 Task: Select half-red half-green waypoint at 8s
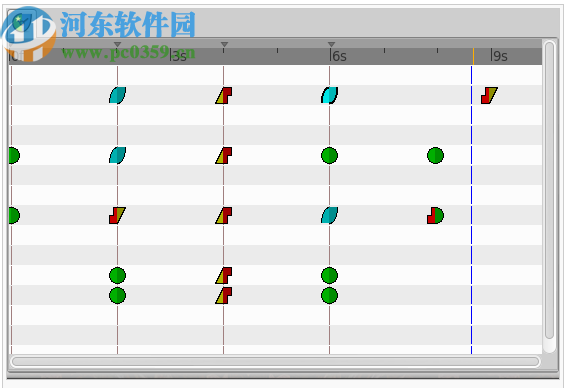[435, 215]
